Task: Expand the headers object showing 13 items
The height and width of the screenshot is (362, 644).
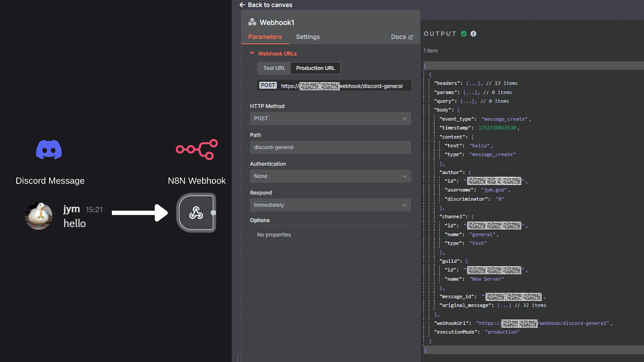Action: [469, 83]
